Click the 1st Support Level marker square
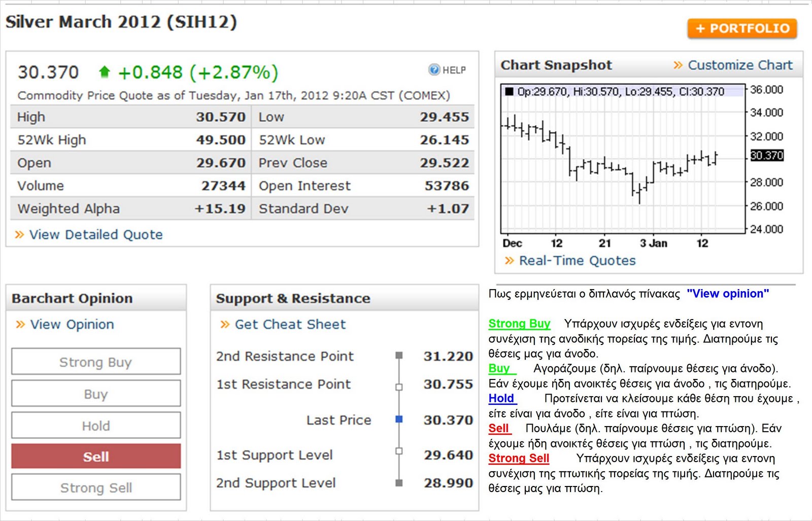812x521 pixels. coord(399,450)
